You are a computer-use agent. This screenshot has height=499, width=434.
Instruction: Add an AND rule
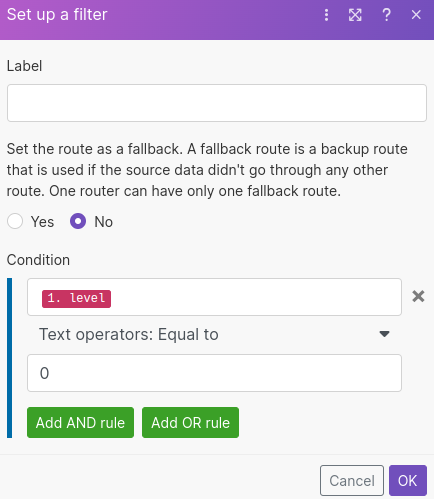[80, 422]
